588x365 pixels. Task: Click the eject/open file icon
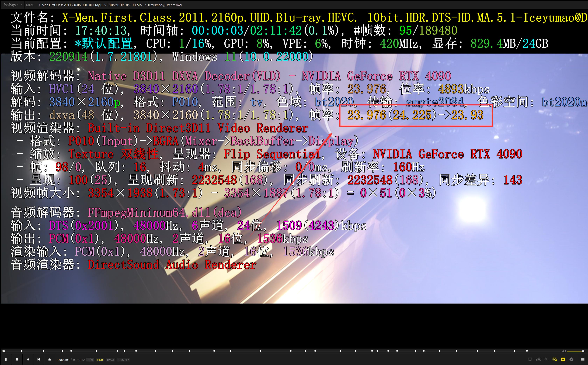point(50,359)
